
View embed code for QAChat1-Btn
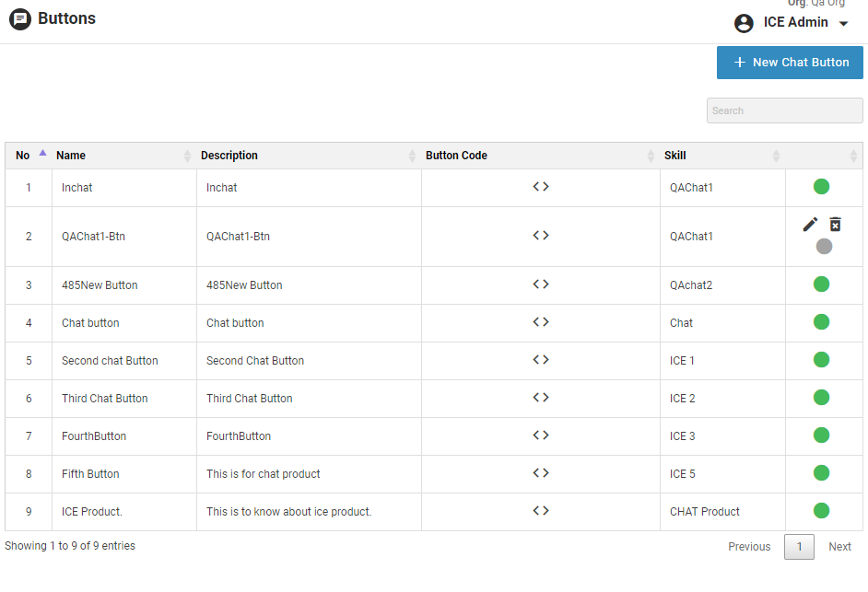tap(541, 236)
